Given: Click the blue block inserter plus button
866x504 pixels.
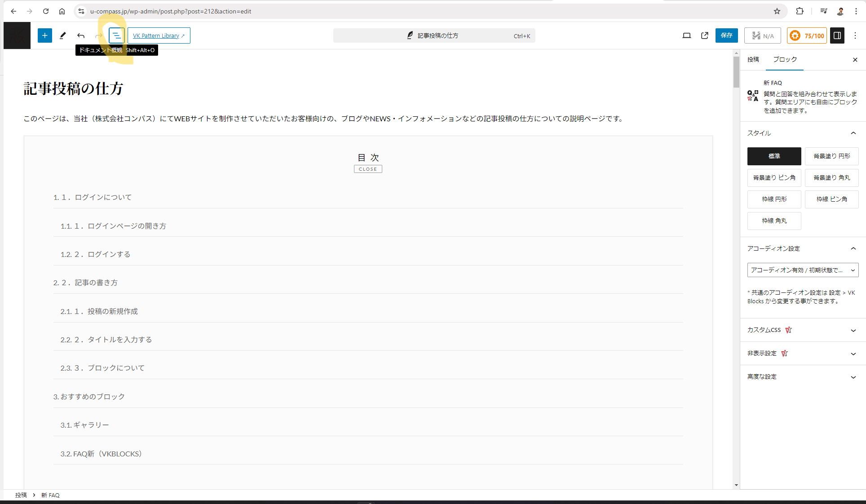Looking at the screenshot, I should tap(44, 35).
